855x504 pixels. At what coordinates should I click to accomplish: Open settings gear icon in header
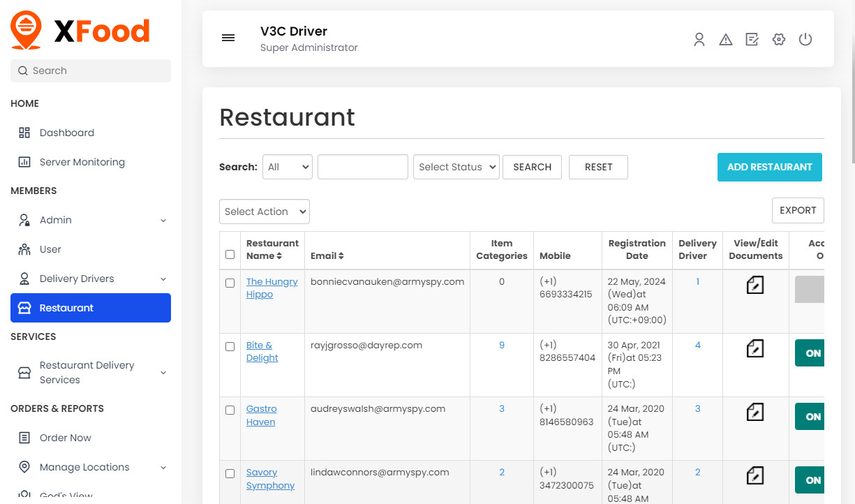click(779, 40)
